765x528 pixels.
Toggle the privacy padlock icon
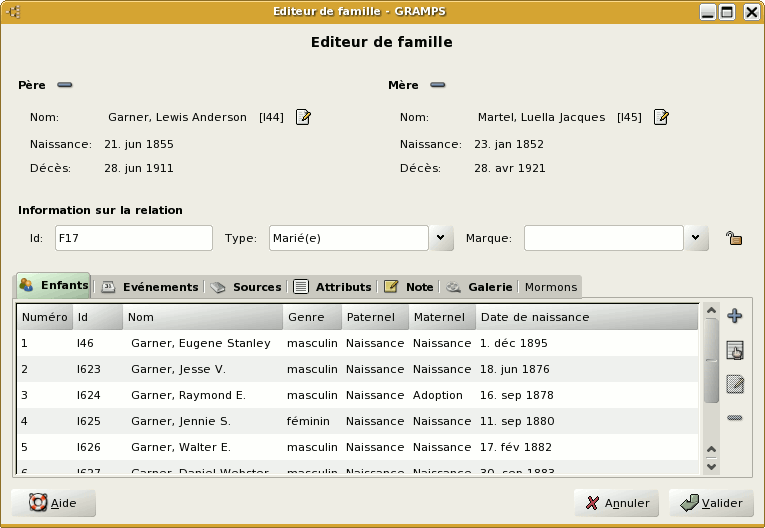(733, 238)
